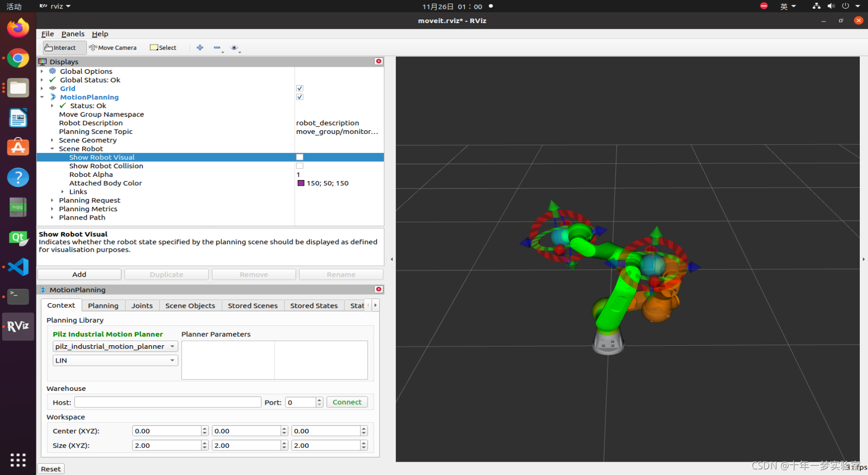The width and height of the screenshot is (868, 475).
Task: Click the Reset button
Action: tap(51, 469)
